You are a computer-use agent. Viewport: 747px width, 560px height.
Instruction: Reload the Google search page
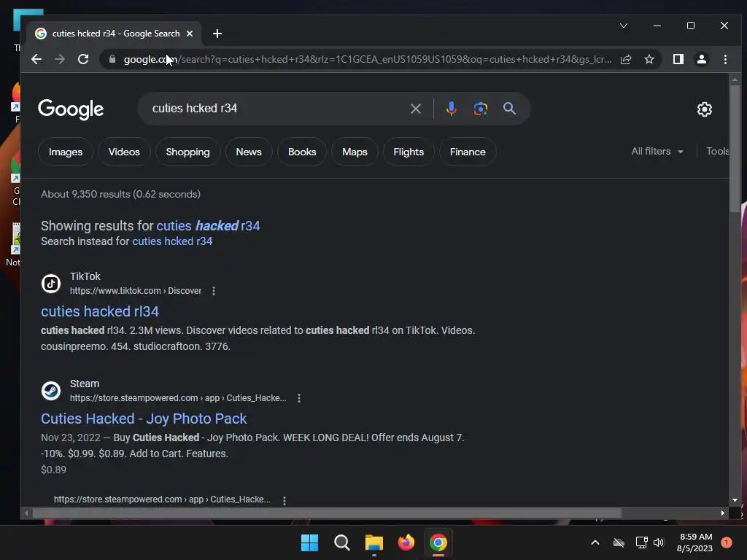coord(83,59)
